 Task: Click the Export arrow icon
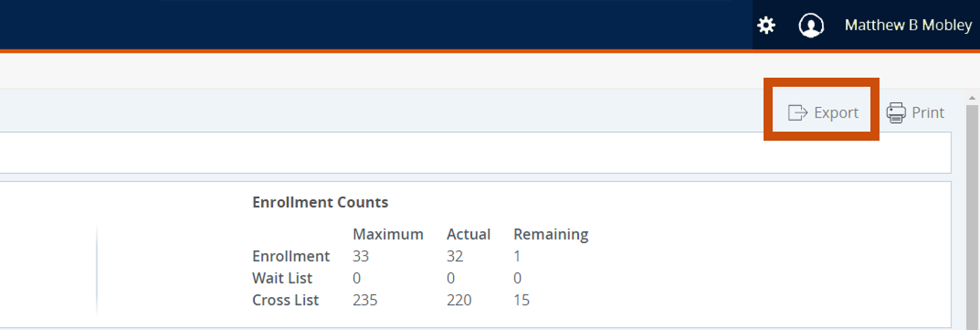coord(797,112)
